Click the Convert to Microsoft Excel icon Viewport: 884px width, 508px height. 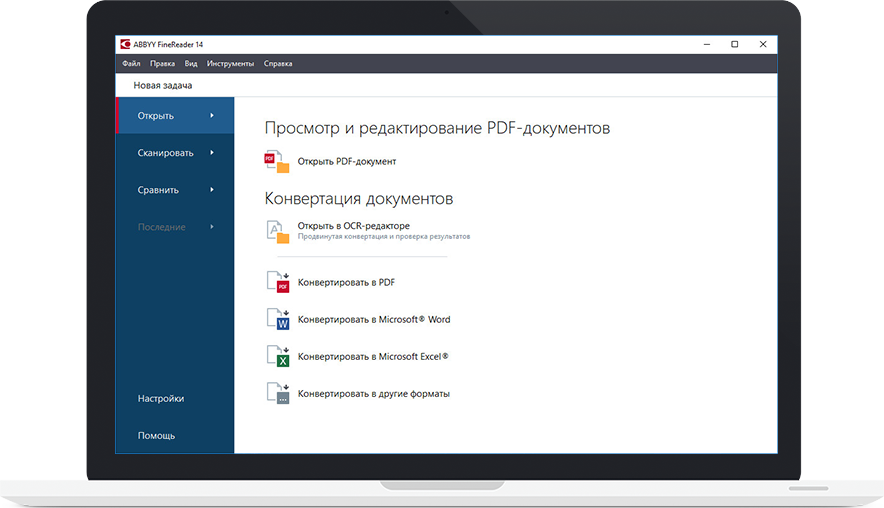278,356
